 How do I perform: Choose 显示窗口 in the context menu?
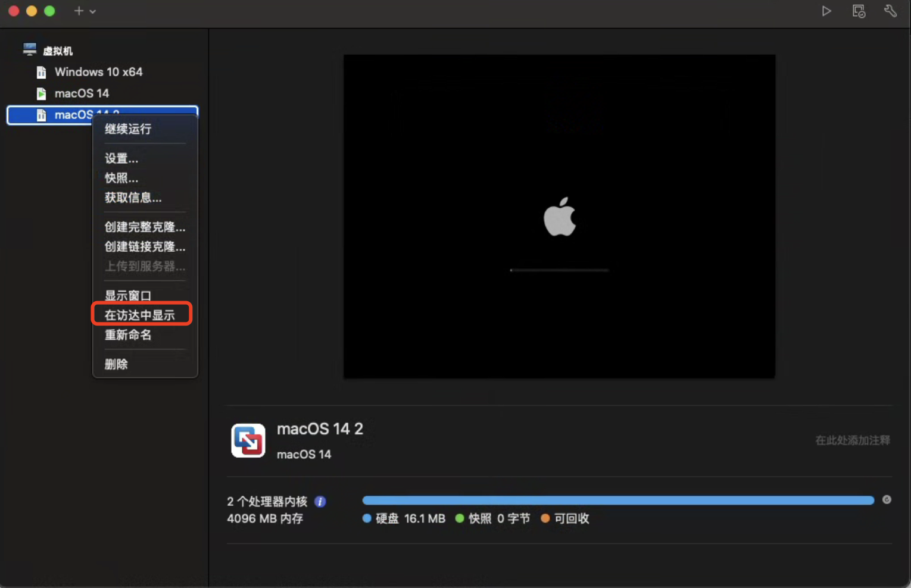(x=128, y=296)
